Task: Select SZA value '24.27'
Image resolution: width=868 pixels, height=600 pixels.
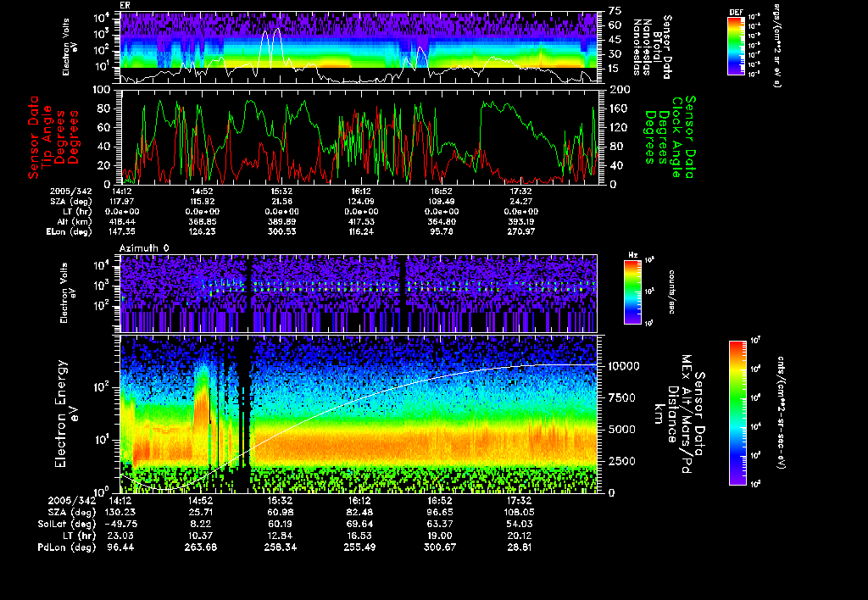Action: (521, 202)
